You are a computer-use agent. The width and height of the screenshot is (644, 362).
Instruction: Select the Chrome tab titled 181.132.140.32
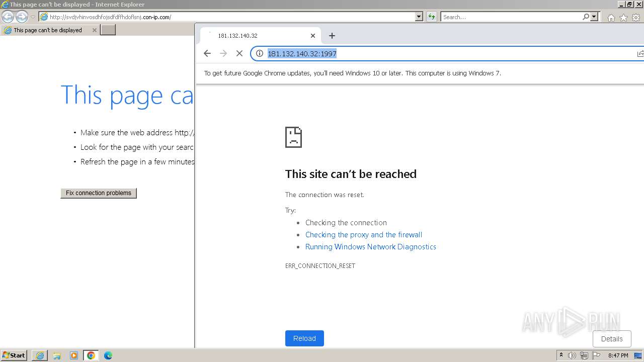[x=261, y=36]
